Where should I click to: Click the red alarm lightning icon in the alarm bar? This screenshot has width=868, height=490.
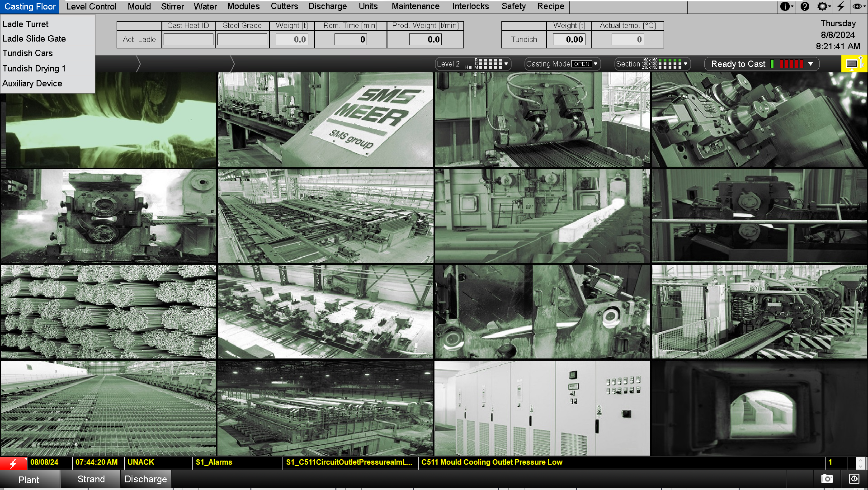pos(13,463)
